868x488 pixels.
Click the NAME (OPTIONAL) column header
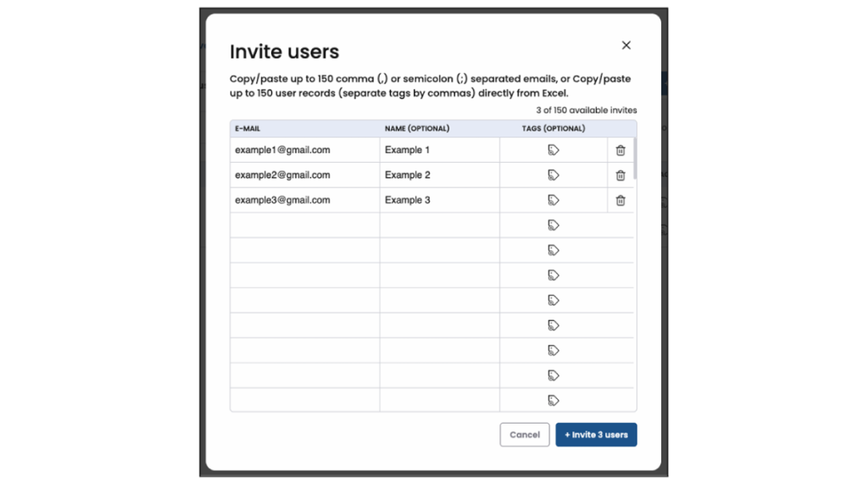click(x=417, y=129)
